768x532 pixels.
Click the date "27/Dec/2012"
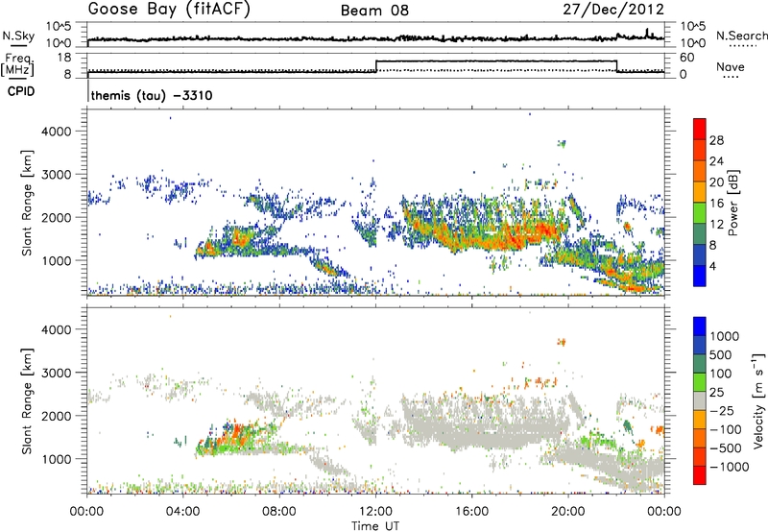pyautogui.click(x=613, y=10)
